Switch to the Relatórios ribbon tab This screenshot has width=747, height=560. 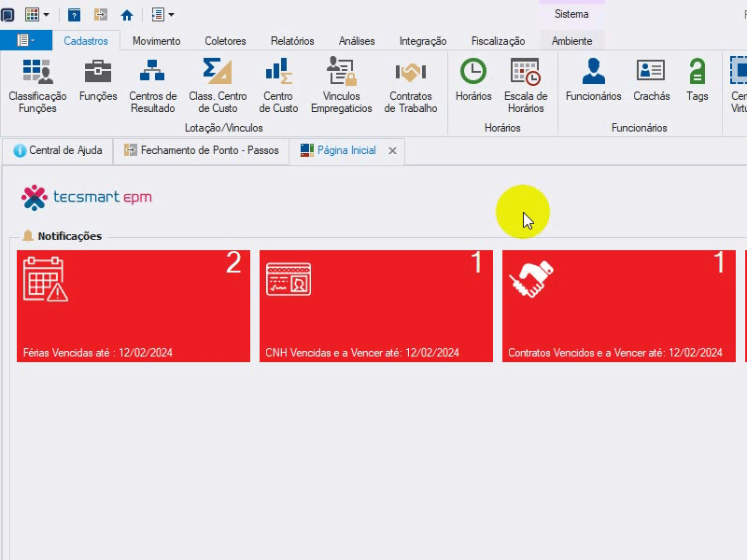pos(292,41)
